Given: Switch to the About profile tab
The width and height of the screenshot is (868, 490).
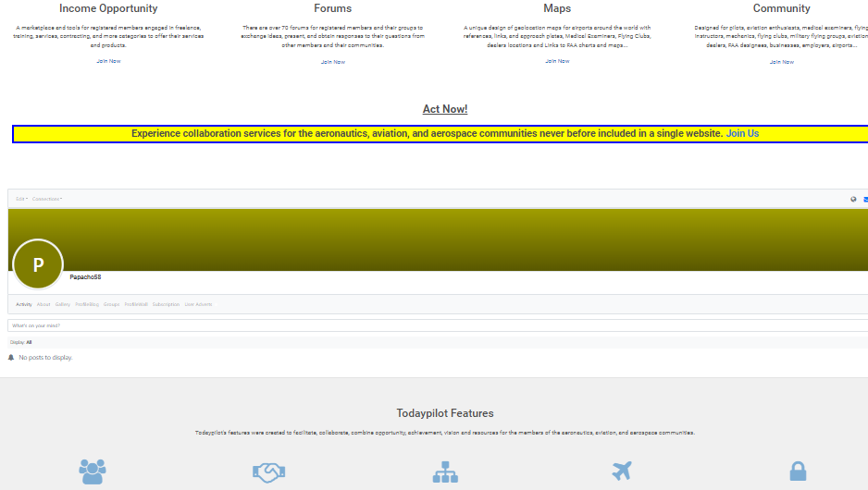Looking at the screenshot, I should (x=43, y=304).
